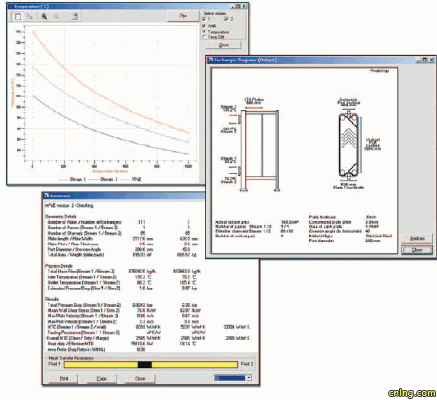Click the blue combo box field in Summary window
Screen dimensions: 437x400
pyautogui.click(x=230, y=378)
